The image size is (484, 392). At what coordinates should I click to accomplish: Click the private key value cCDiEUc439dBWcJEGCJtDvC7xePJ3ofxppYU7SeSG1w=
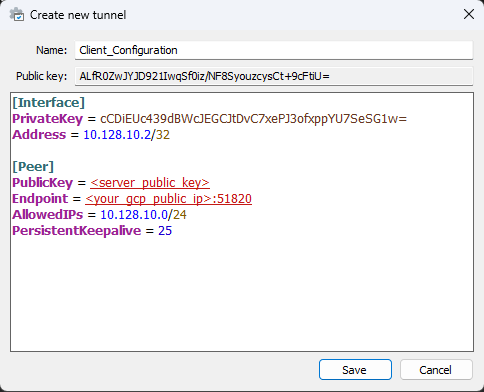click(x=253, y=119)
